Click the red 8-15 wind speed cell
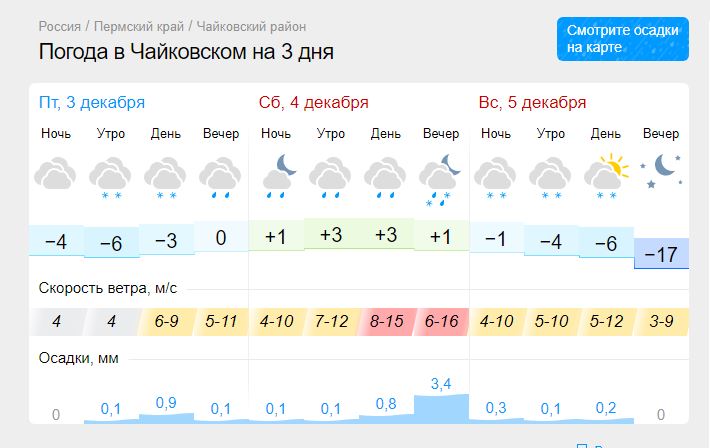 click(x=386, y=322)
